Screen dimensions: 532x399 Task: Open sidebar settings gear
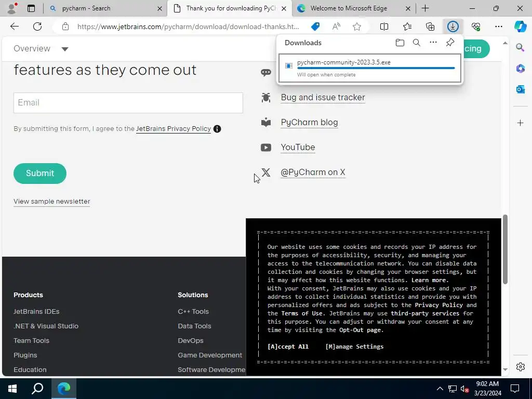point(520,367)
